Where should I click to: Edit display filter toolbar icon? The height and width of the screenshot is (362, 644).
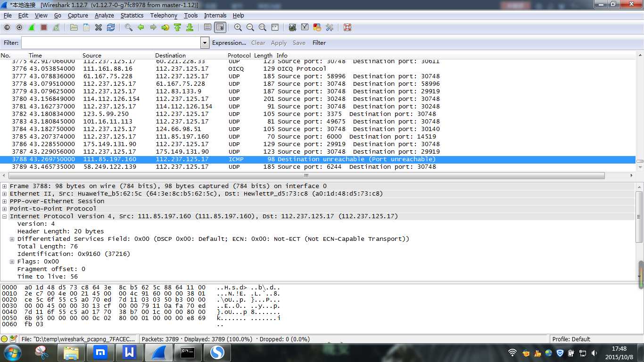click(x=305, y=27)
